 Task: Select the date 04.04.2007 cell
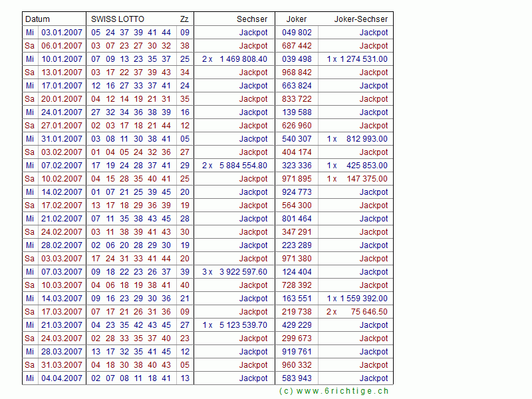62,378
